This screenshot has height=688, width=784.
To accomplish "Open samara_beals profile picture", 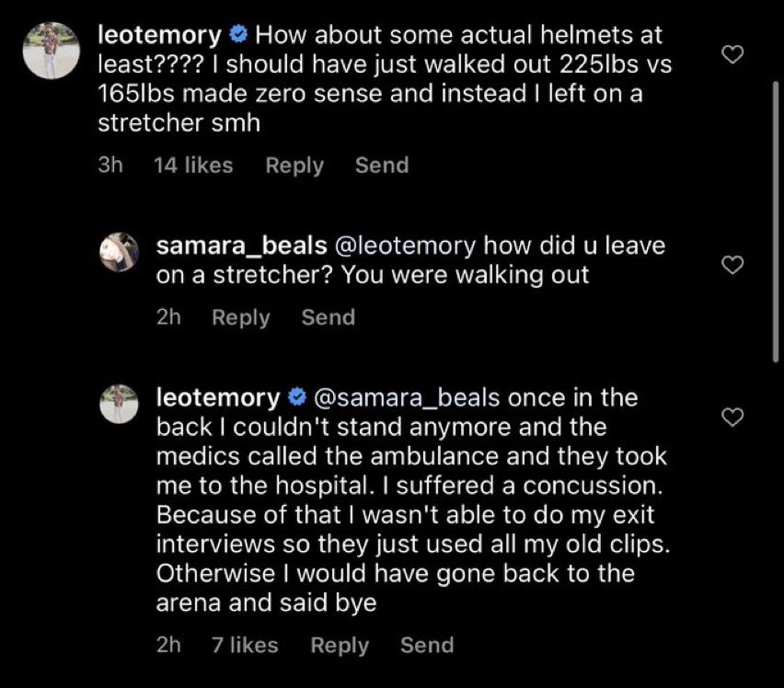I will coord(119,252).
